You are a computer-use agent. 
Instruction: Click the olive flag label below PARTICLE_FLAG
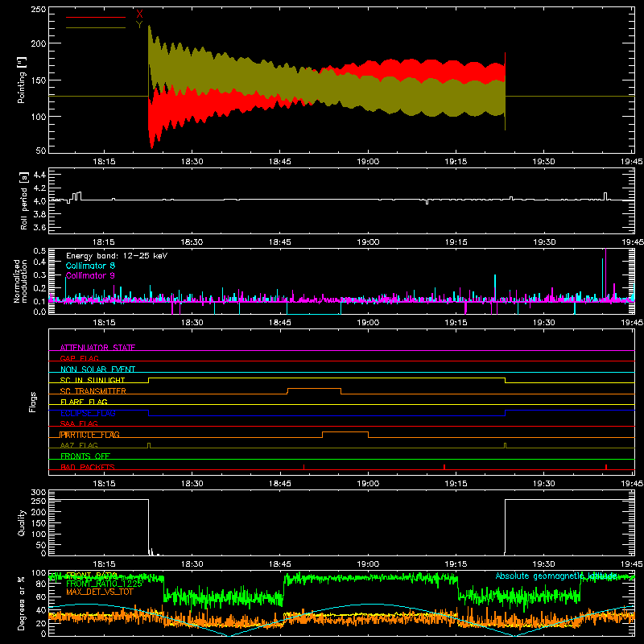pos(79,445)
